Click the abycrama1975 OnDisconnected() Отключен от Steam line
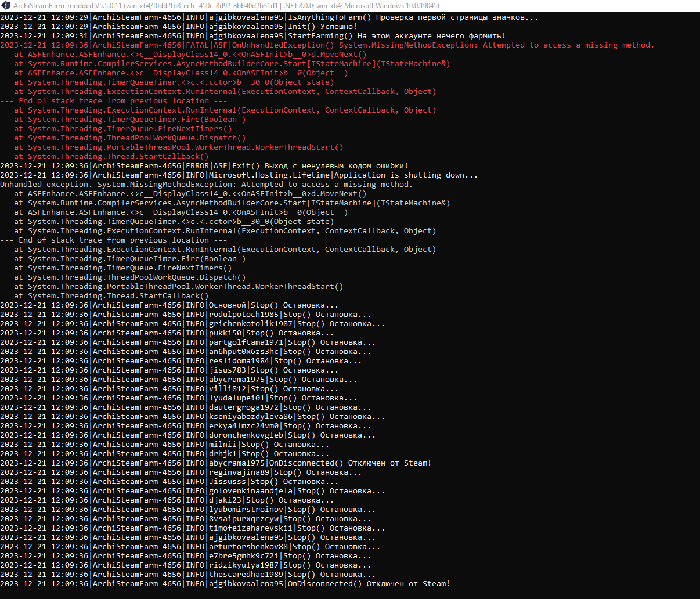This screenshot has width=700, height=599. (x=216, y=463)
